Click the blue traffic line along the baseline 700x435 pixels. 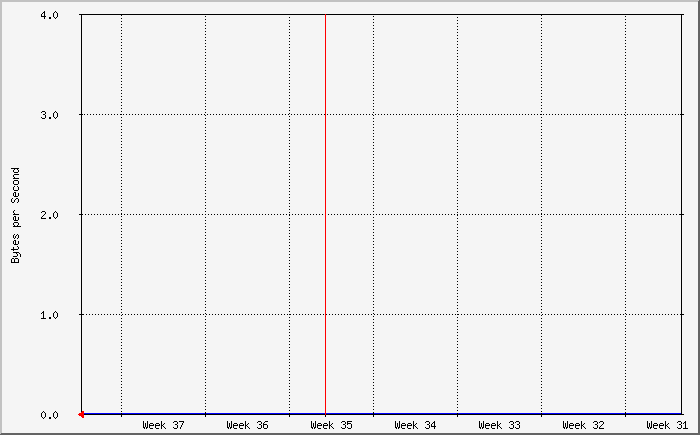coord(382,414)
